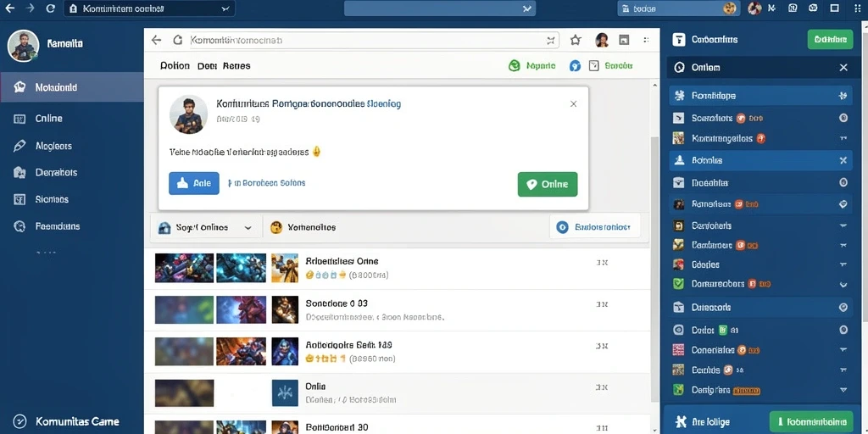Screen dimensions: 868x434
Task: Click the cookie icon in the top-right search box
Action: (x=730, y=8)
